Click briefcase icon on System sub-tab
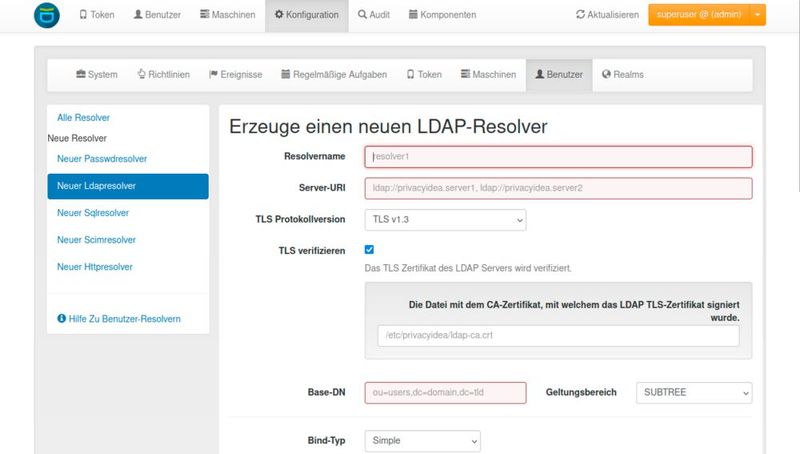The height and width of the screenshot is (454, 800). [81, 74]
